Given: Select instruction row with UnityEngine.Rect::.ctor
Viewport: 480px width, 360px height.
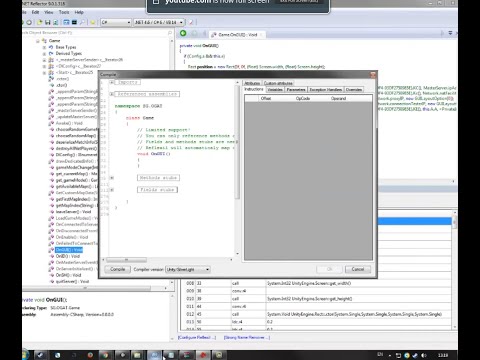Looking at the screenshot, I should 317,314.
